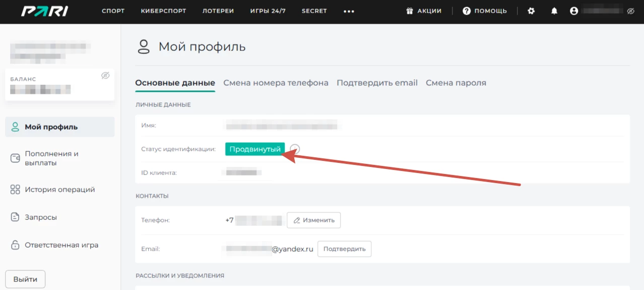Toggle the eye icon in top header

(630, 11)
